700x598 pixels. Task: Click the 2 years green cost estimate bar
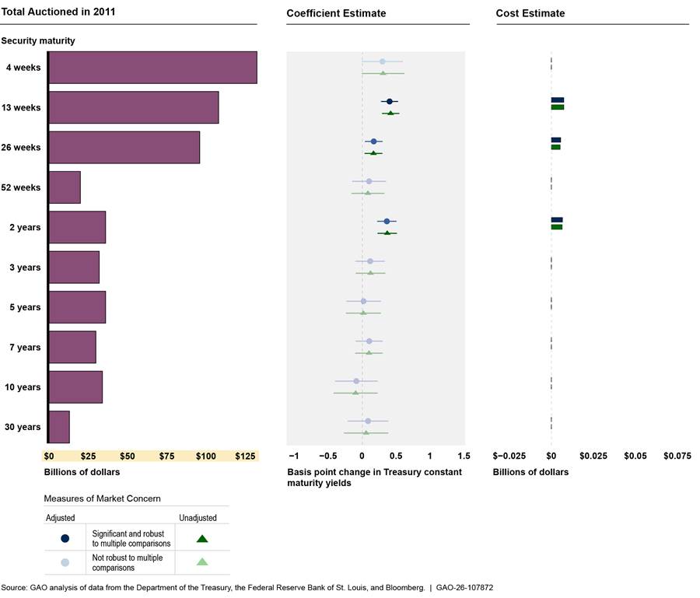click(556, 227)
